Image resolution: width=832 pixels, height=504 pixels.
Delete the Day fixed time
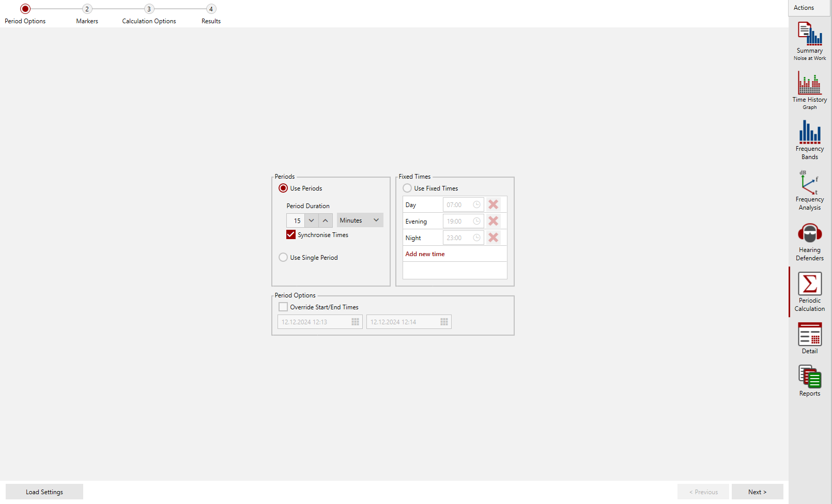coord(494,204)
